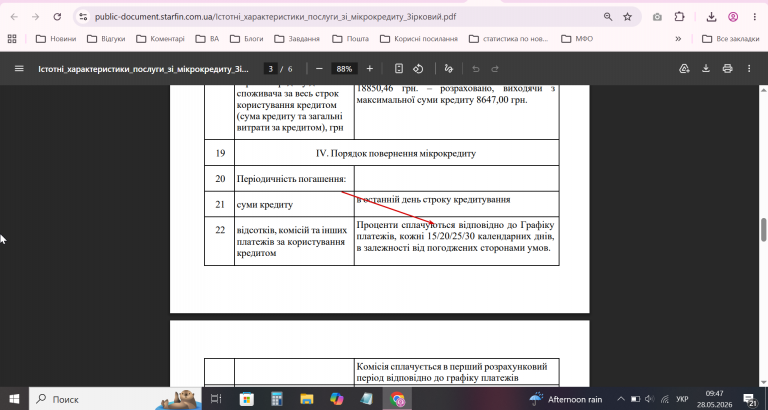Click the 88% zoom level field
Image resolution: width=768 pixels, height=410 pixels.
[344, 69]
